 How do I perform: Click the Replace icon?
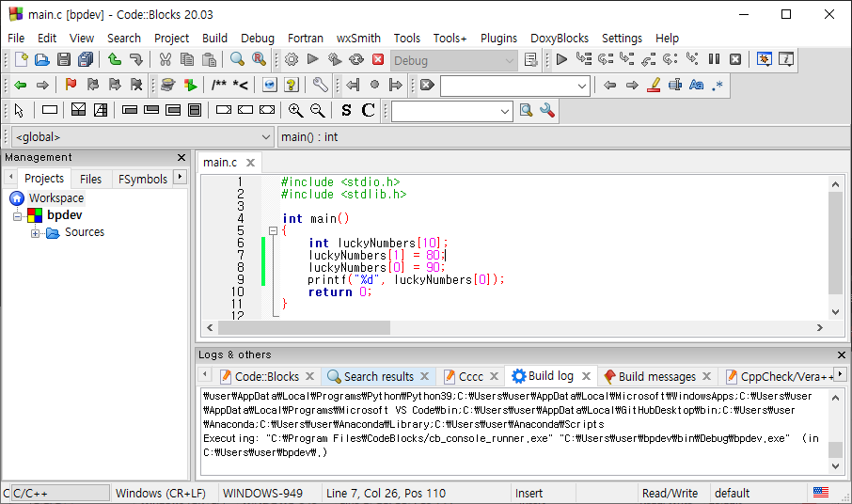coord(259,59)
